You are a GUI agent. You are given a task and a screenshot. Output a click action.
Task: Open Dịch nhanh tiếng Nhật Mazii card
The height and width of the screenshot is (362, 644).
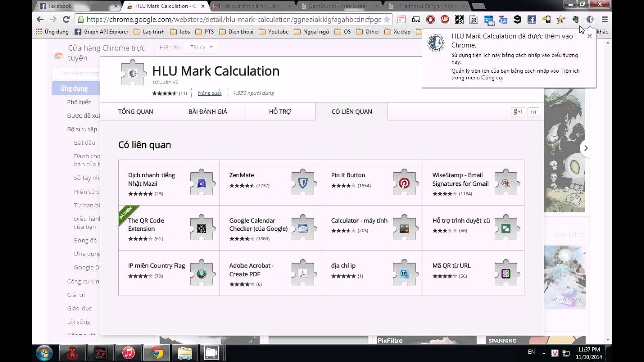(x=151, y=179)
